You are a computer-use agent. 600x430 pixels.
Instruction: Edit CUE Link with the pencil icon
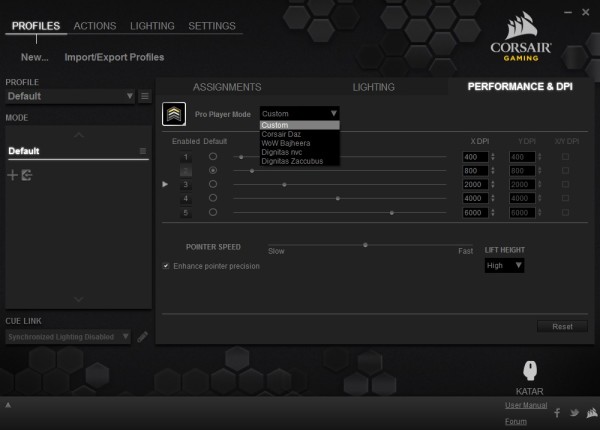point(142,337)
